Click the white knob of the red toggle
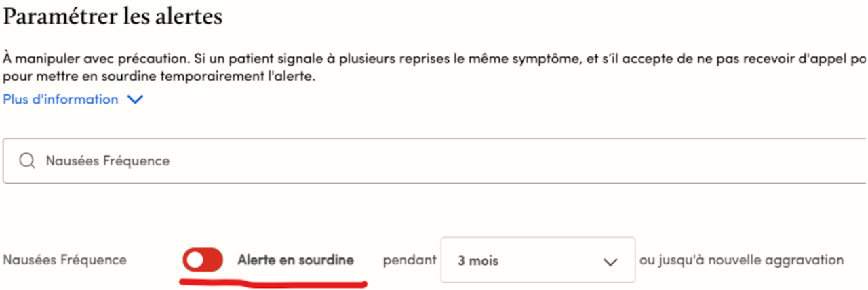Viewport: 868px width, 290px height. point(194,260)
